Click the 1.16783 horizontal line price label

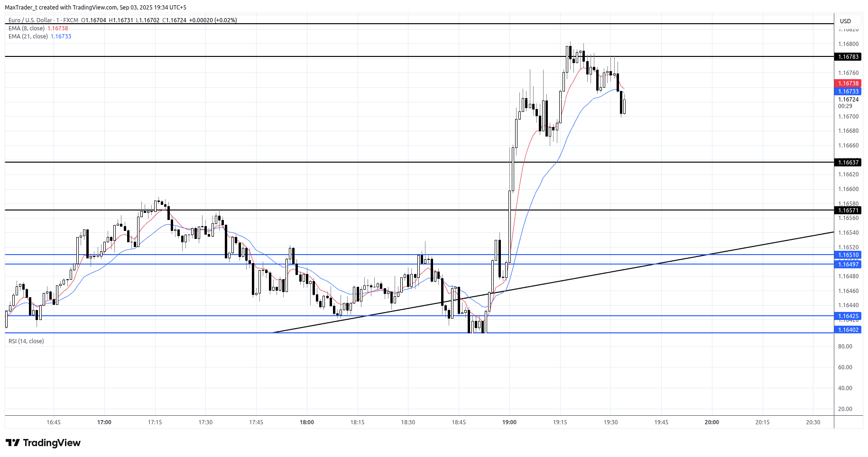[848, 57]
